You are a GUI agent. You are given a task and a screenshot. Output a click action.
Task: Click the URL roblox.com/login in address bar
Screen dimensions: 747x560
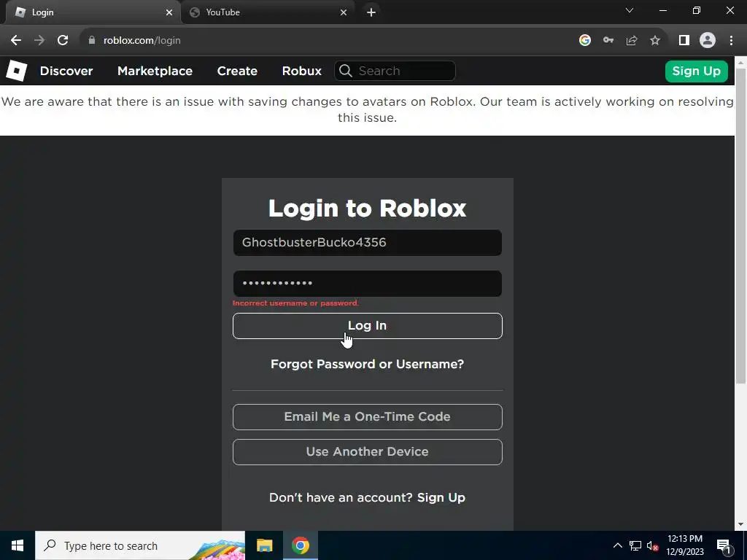[142, 41]
